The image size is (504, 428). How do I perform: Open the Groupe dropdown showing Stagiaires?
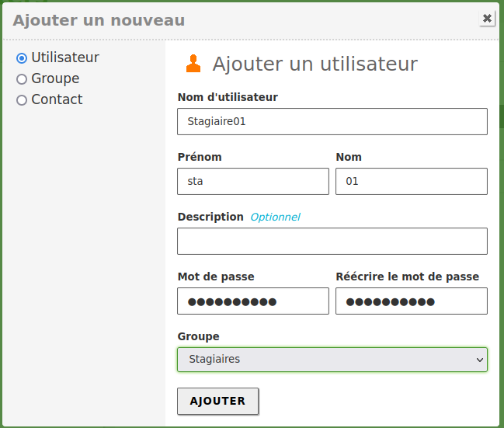pyautogui.click(x=332, y=360)
